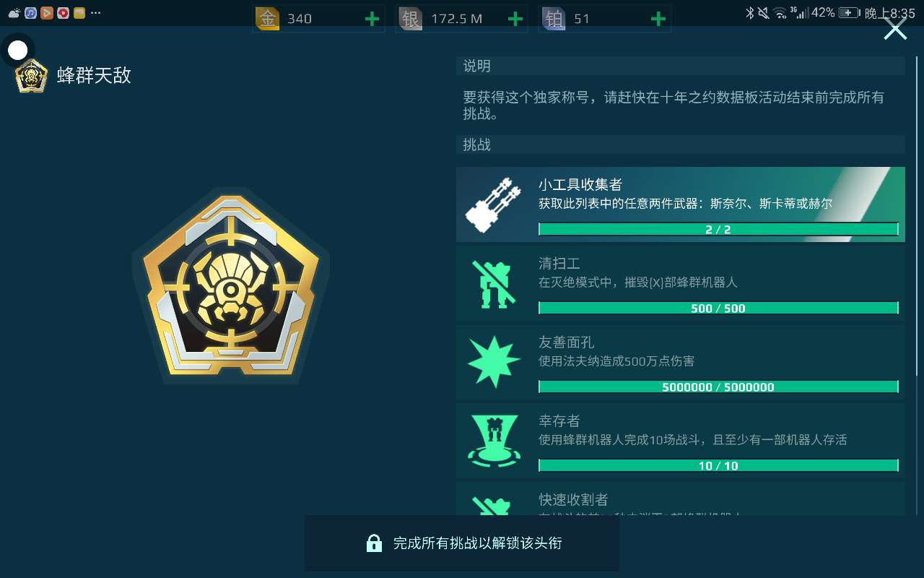Open the partially visible 快速收割者 challenge

click(680, 499)
